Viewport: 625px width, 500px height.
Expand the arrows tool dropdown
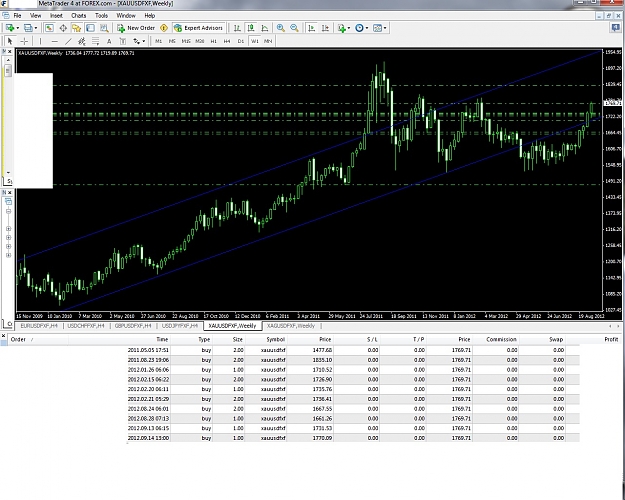(144, 41)
